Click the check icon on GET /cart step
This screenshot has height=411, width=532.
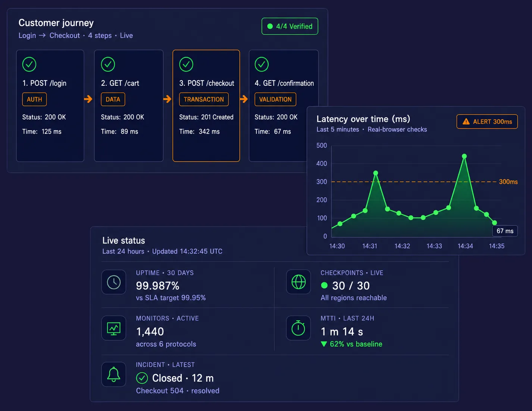pyautogui.click(x=108, y=64)
